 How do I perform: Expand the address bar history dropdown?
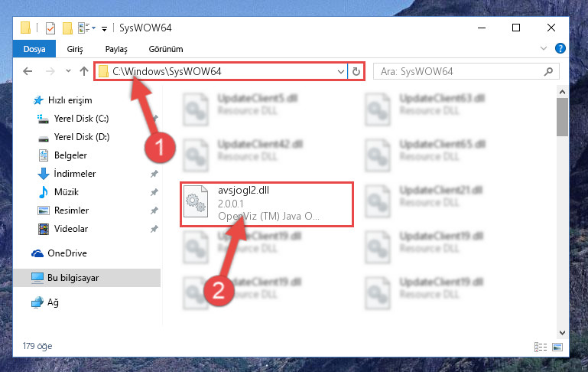coord(340,71)
